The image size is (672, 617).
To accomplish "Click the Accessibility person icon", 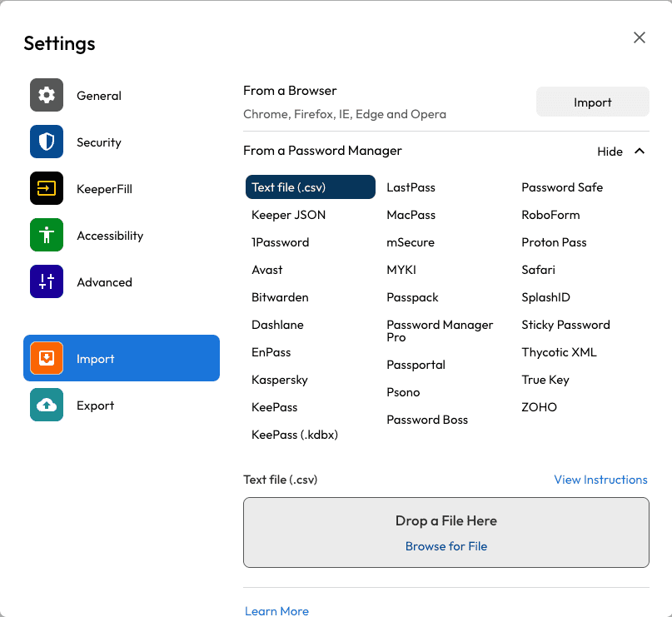I will [x=46, y=235].
